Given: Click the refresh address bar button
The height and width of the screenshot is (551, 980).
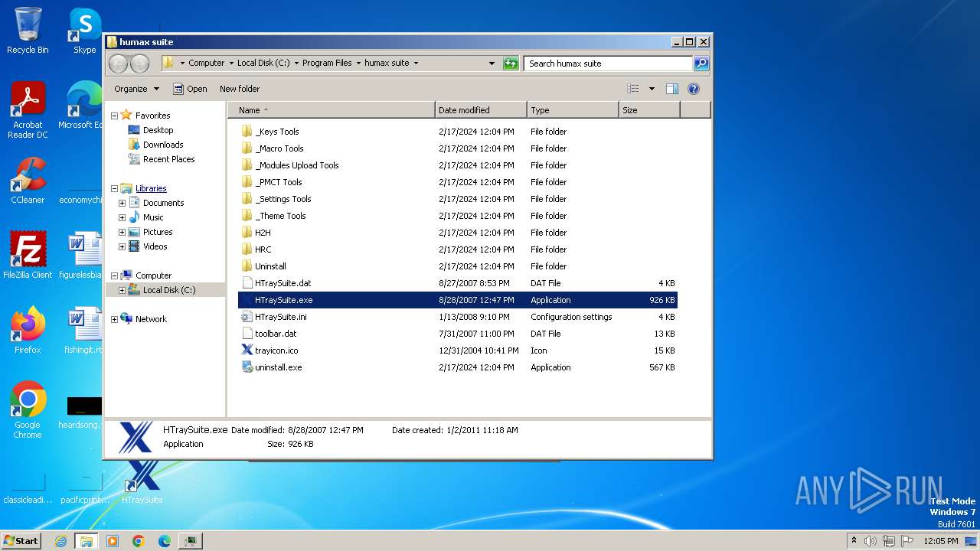Looking at the screenshot, I should [511, 64].
